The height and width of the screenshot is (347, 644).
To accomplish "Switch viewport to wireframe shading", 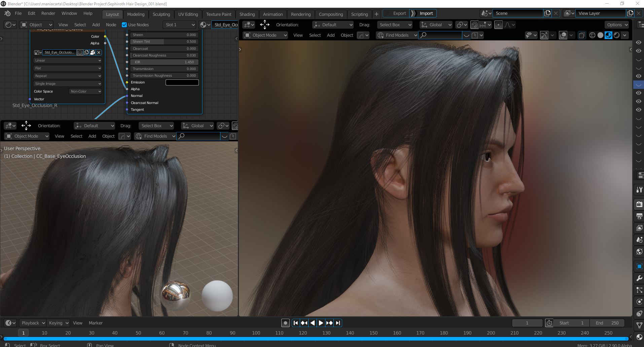I will point(592,35).
